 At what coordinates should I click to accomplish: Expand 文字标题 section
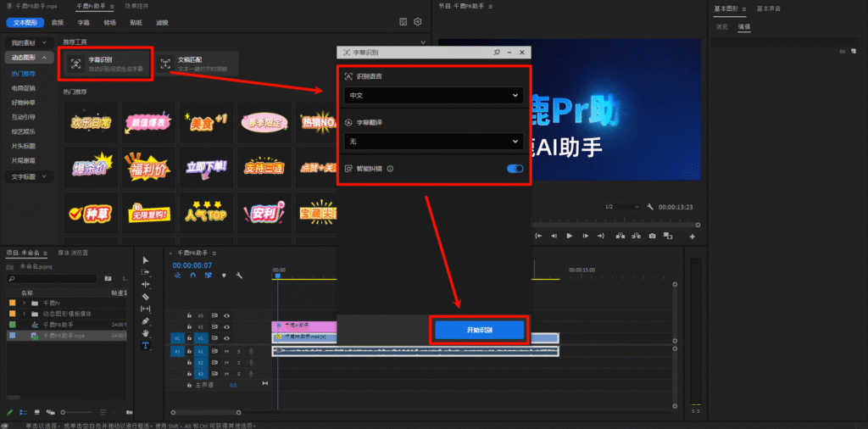(30, 177)
